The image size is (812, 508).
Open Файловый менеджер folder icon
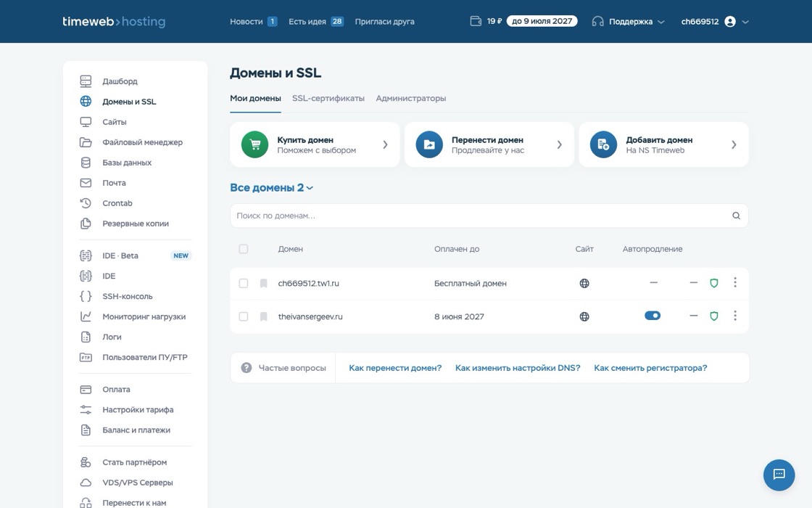coord(86,142)
